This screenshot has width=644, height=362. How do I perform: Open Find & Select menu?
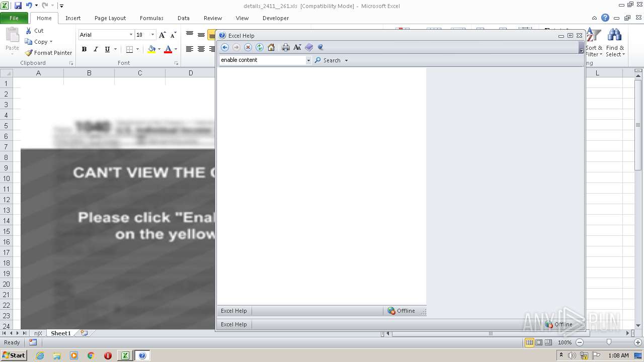coord(615,43)
